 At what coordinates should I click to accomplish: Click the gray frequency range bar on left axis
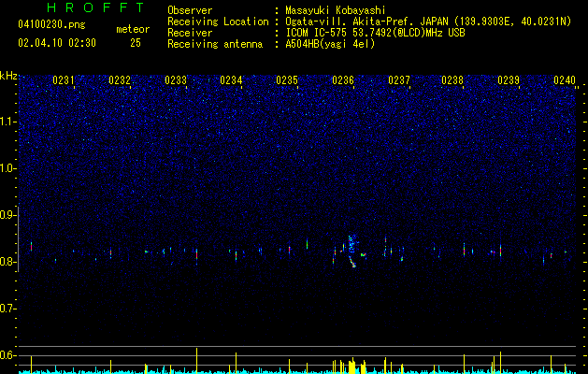[19, 238]
